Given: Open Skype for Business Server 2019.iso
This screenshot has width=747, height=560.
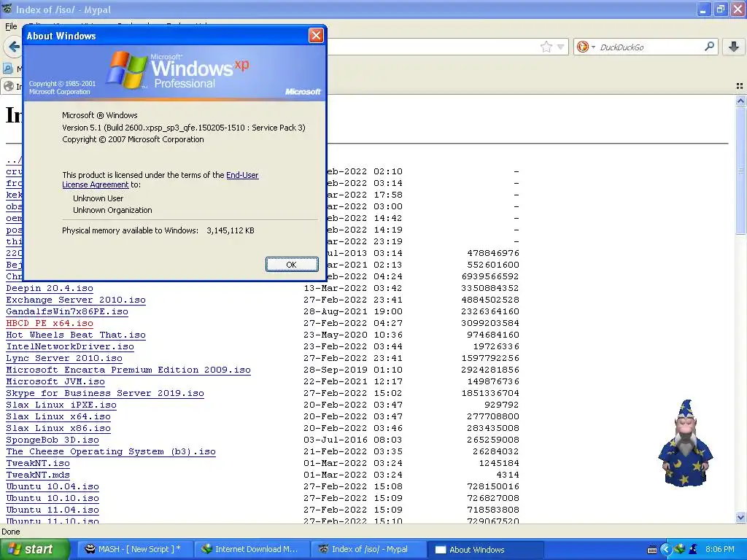Looking at the screenshot, I should pos(105,393).
